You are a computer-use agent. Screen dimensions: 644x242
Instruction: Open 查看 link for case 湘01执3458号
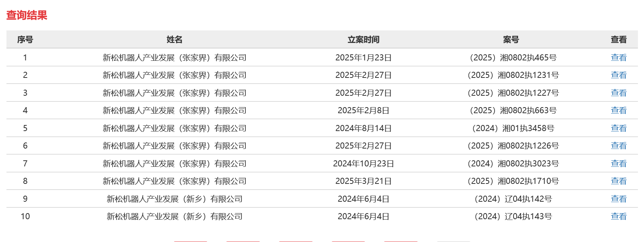(x=619, y=128)
